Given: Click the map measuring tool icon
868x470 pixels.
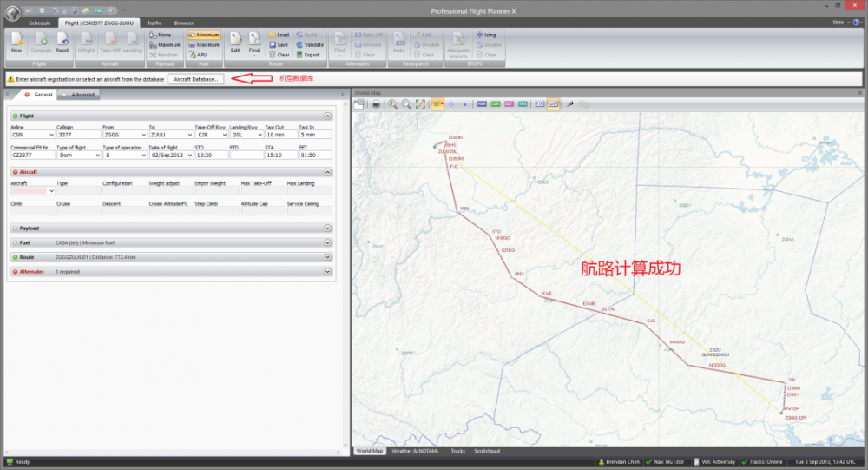Looking at the screenshot, I should pyautogui.click(x=569, y=103).
